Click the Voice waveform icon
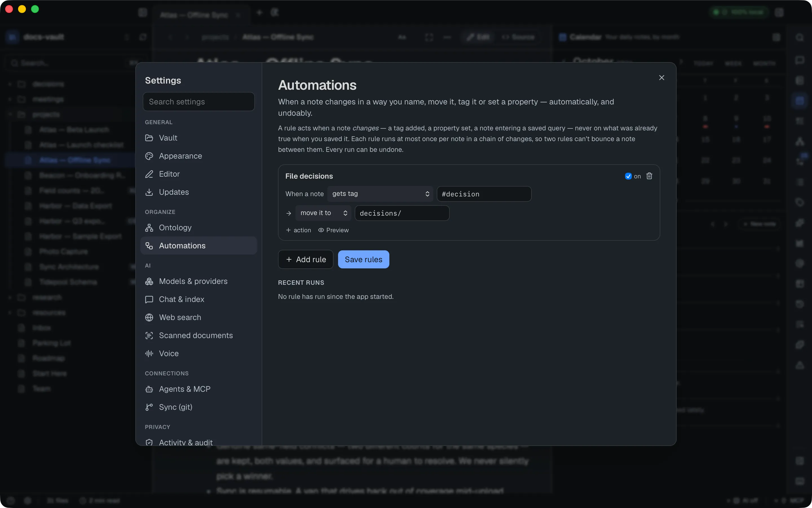 tap(149, 353)
